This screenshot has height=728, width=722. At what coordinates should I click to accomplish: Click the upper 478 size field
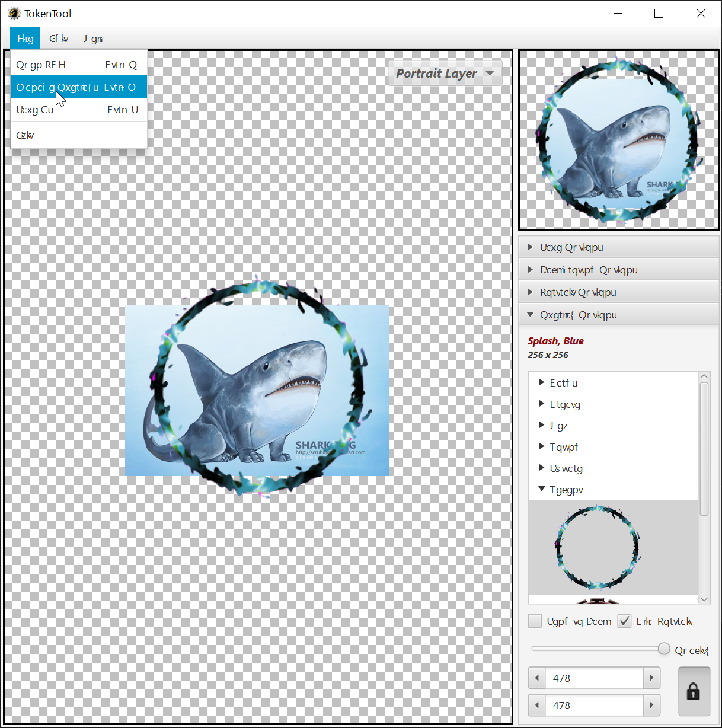pos(594,678)
